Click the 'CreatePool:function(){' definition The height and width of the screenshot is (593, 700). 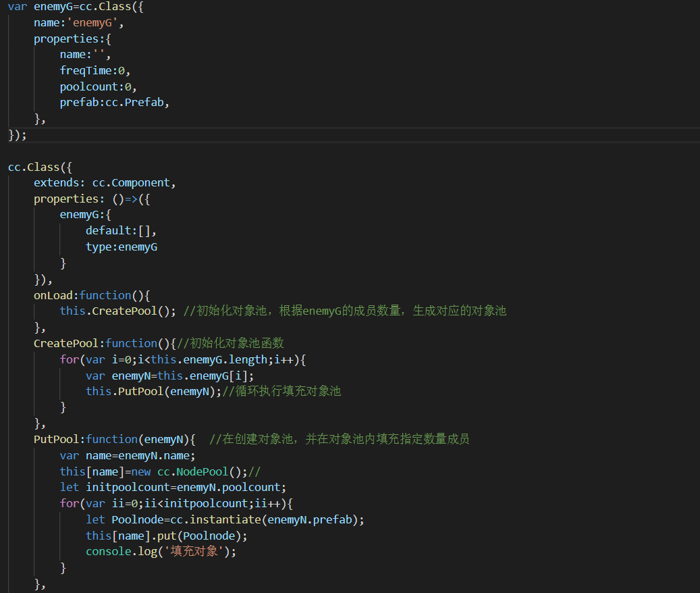click(105, 343)
